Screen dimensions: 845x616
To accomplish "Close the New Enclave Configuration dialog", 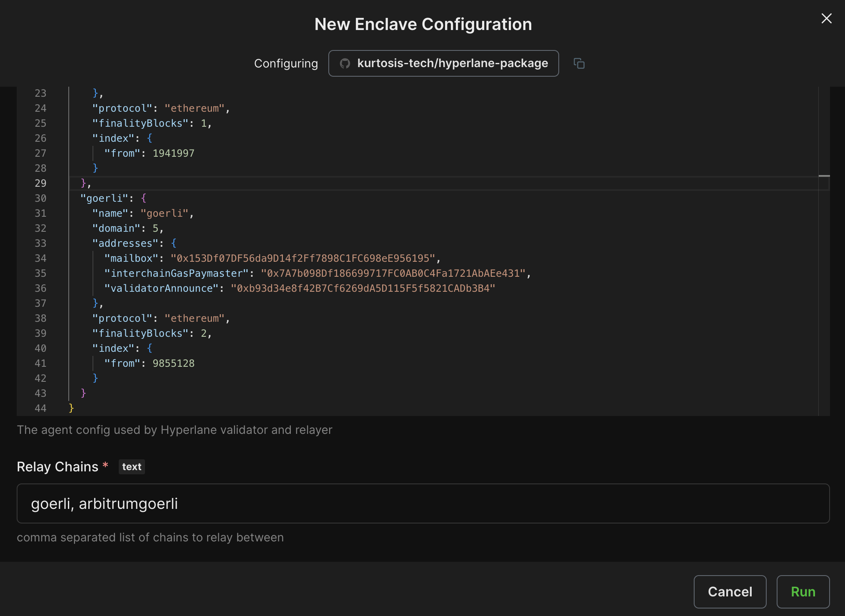I will (826, 18).
